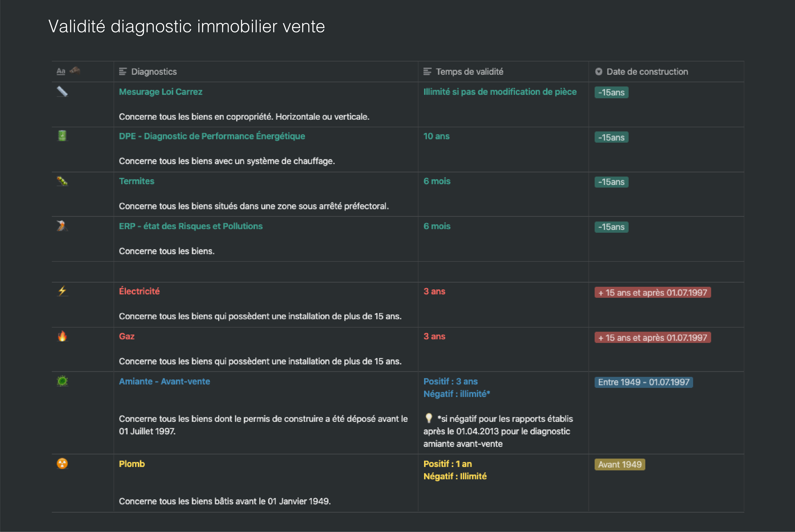Open the Plomb diagnostic entry
The width and height of the screenshot is (795, 532).
coord(132,464)
